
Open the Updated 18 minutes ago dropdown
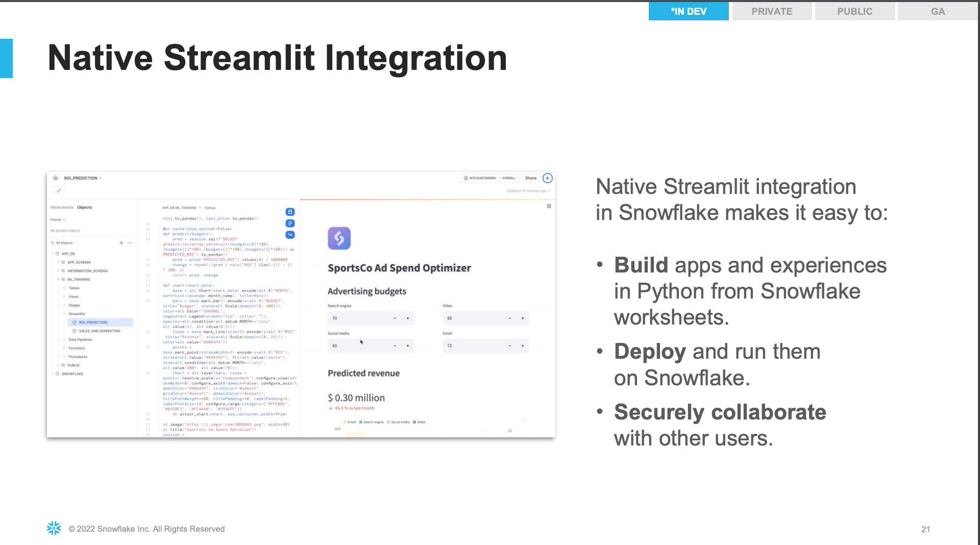[x=528, y=191]
